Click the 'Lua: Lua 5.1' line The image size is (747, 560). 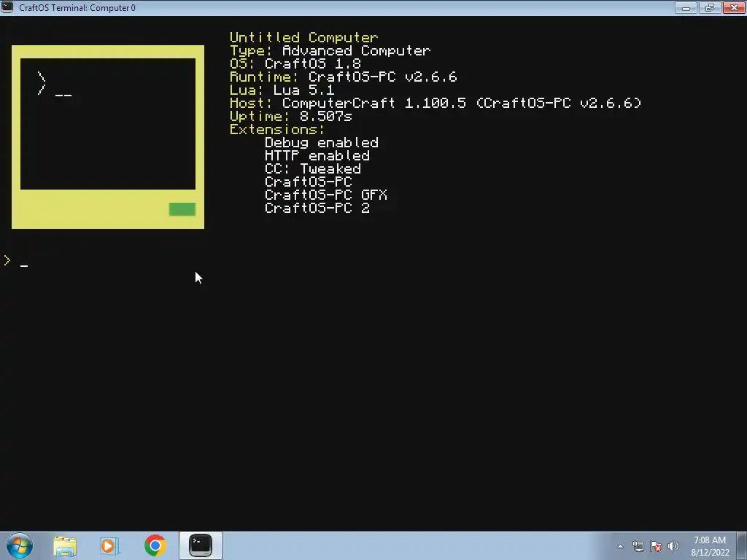coord(282,90)
